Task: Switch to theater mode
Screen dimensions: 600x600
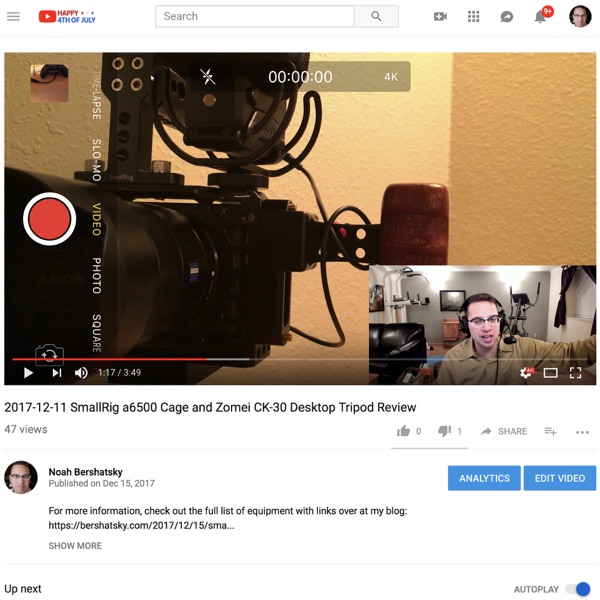Action: (550, 372)
